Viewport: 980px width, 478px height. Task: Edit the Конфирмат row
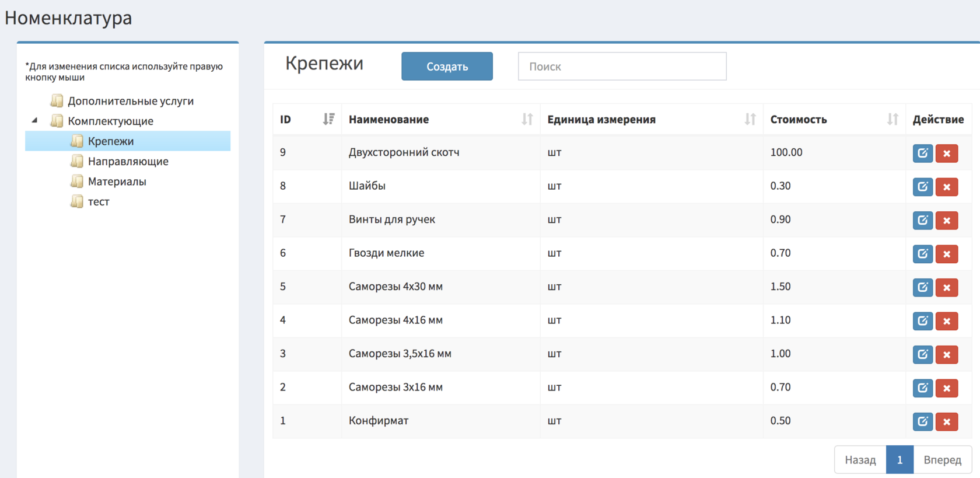point(923,421)
